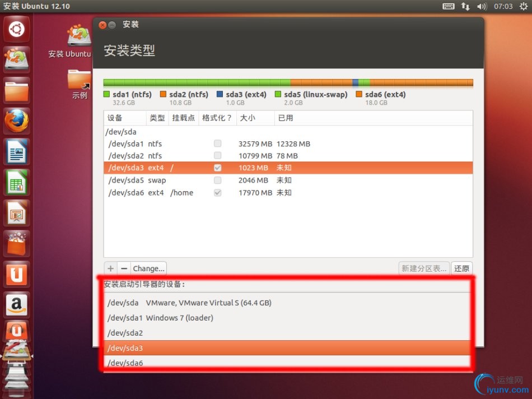The image size is (532, 399).
Task: Select the /dev/sda root row in partition table
Action: (288, 132)
